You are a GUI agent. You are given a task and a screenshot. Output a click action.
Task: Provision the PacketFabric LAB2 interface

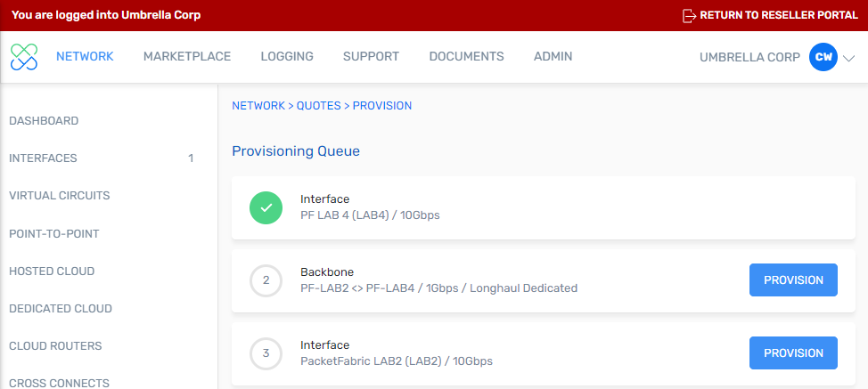point(793,353)
